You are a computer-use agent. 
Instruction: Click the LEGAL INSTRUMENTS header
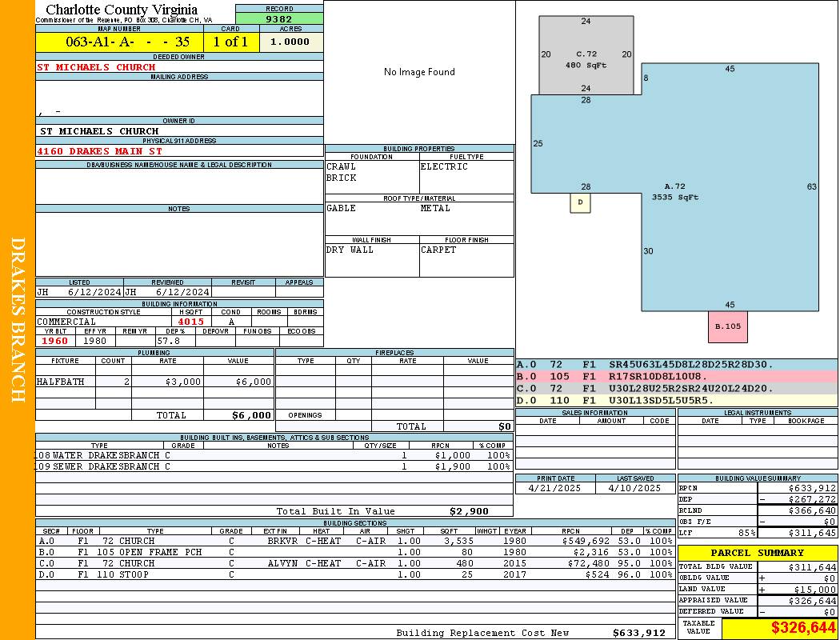pos(758,413)
